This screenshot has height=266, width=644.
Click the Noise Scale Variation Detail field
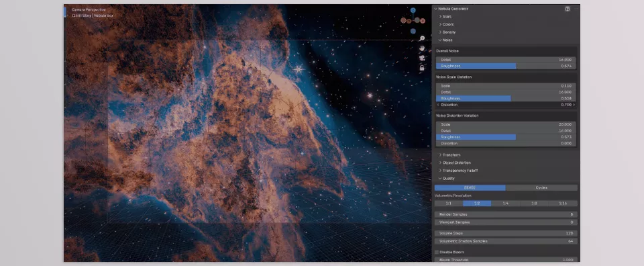coord(506,92)
